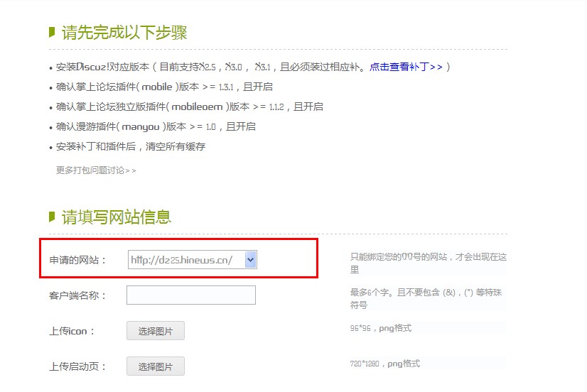Viewport: 587px width, 392px height.
Task: Click the 96*96，png格式 hint text
Action: 381,328
